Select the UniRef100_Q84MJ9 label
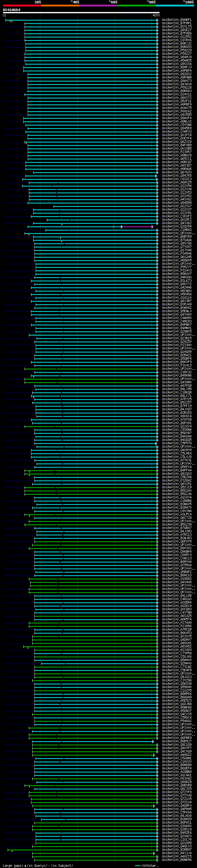Viewport: 197px width, 868px height. pos(176,57)
